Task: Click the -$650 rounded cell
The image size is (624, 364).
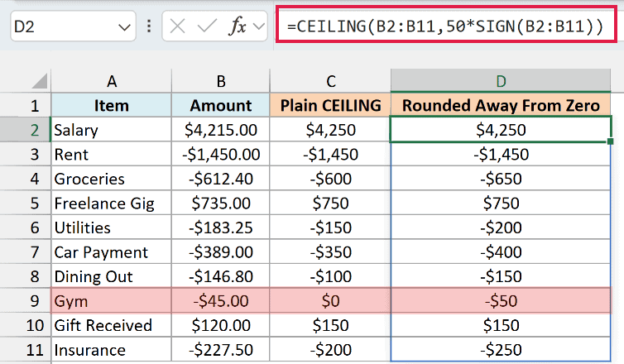Action: click(501, 179)
